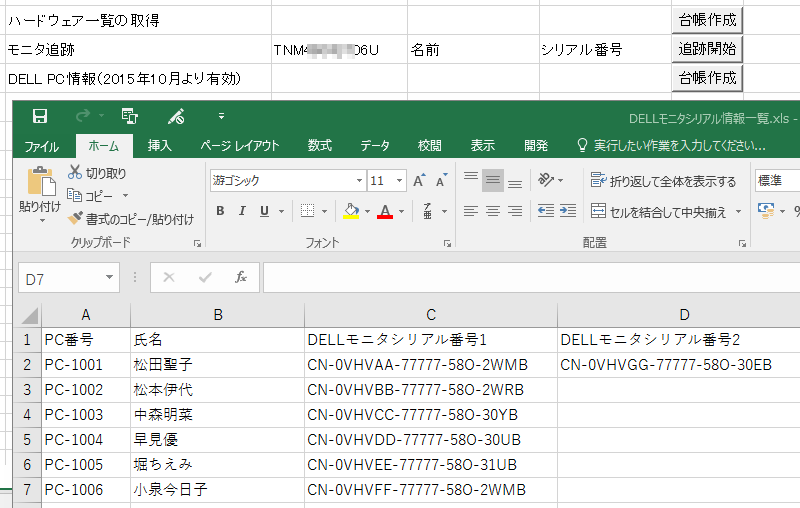Screen dimensions: 800x508
Task: Click the Increase Indent icon
Action: pyautogui.click(x=568, y=211)
